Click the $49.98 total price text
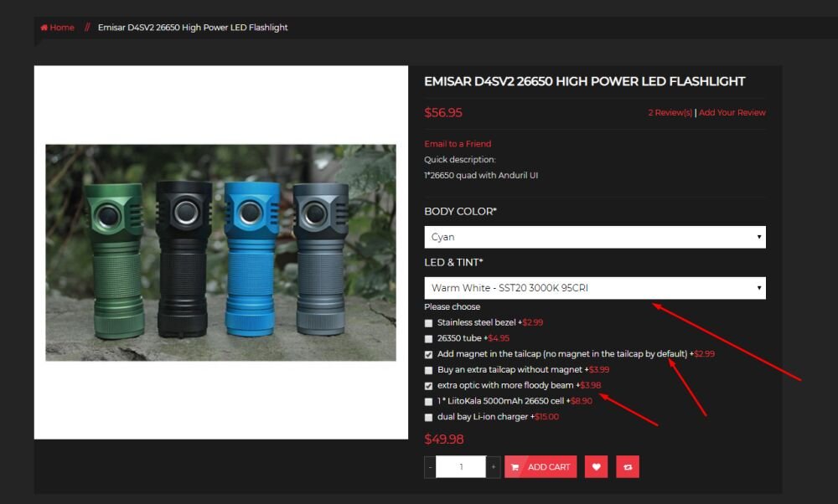The image size is (838, 504). click(443, 440)
